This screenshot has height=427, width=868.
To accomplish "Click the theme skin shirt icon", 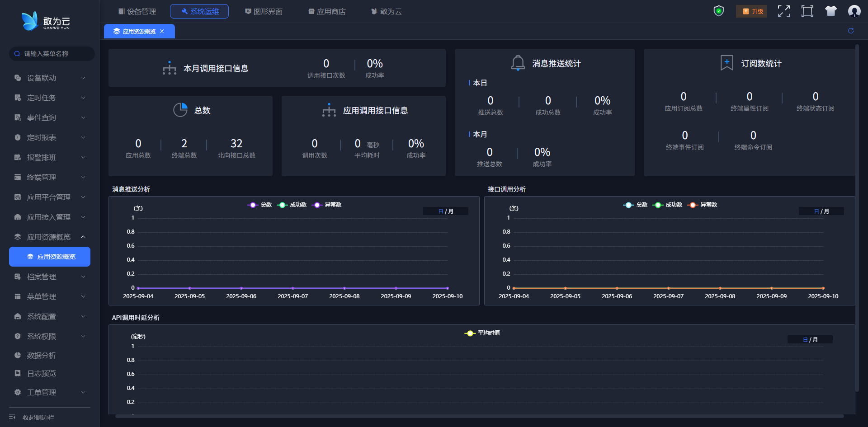I will click(x=830, y=11).
